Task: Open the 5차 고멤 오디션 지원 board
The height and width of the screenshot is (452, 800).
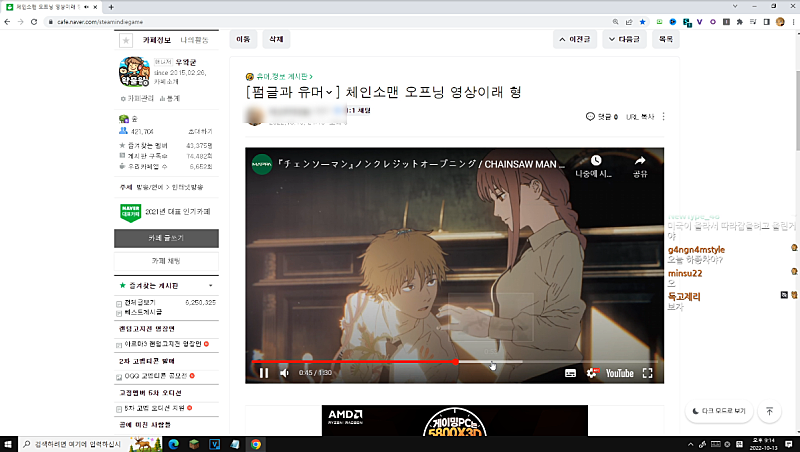Action: click(x=155, y=408)
